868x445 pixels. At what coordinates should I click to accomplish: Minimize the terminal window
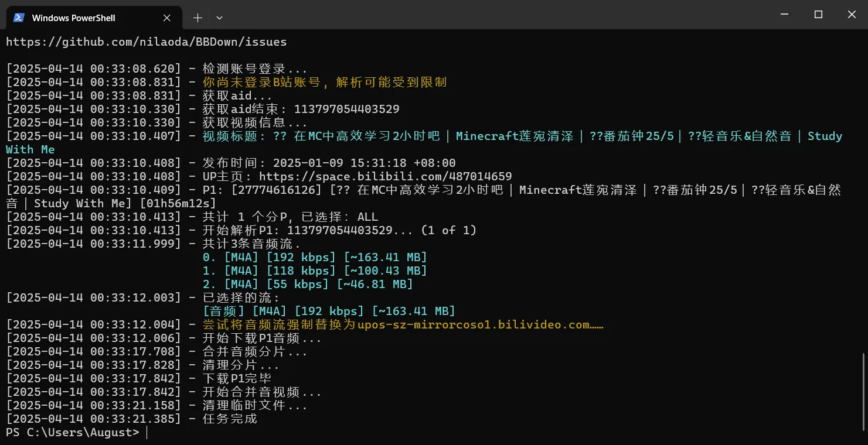pos(785,15)
